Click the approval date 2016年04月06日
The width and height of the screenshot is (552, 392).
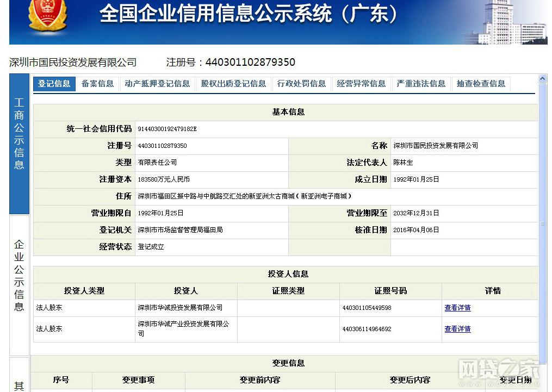coord(416,230)
